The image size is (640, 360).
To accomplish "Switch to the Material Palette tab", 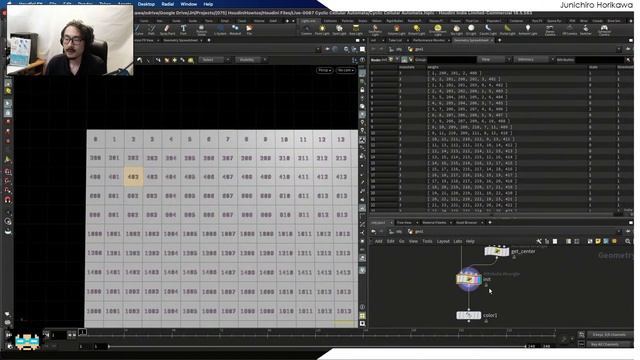I will [434, 222].
